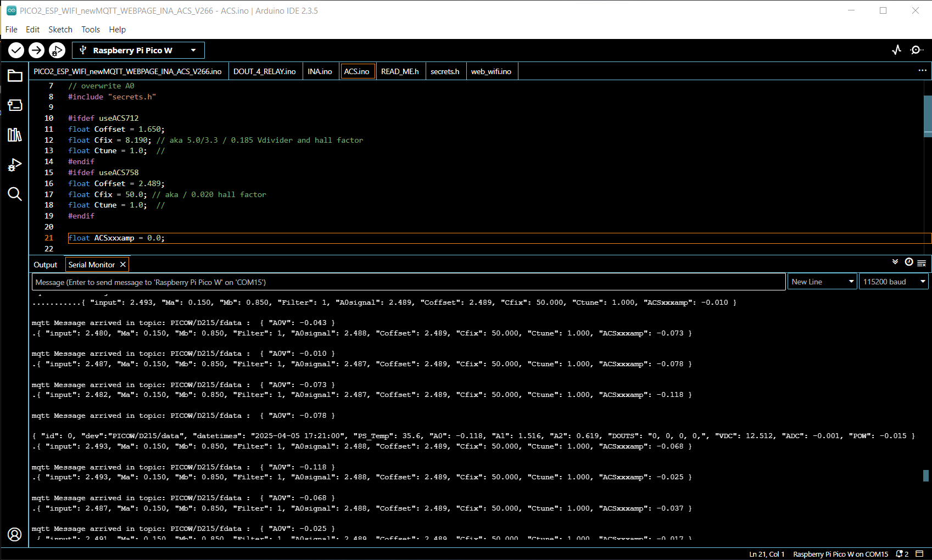
Task: Click the serial monitor scrollbar thumb
Action: pyautogui.click(x=926, y=475)
